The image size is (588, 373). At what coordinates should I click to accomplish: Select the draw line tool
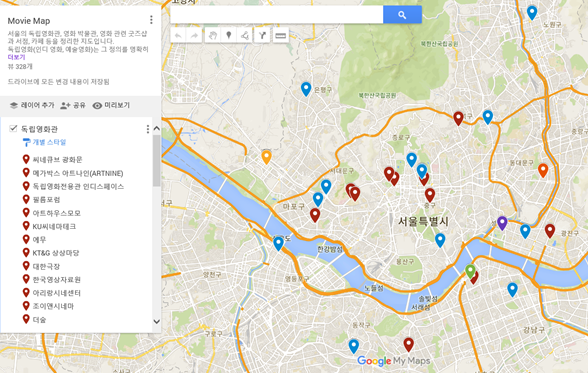(x=245, y=36)
